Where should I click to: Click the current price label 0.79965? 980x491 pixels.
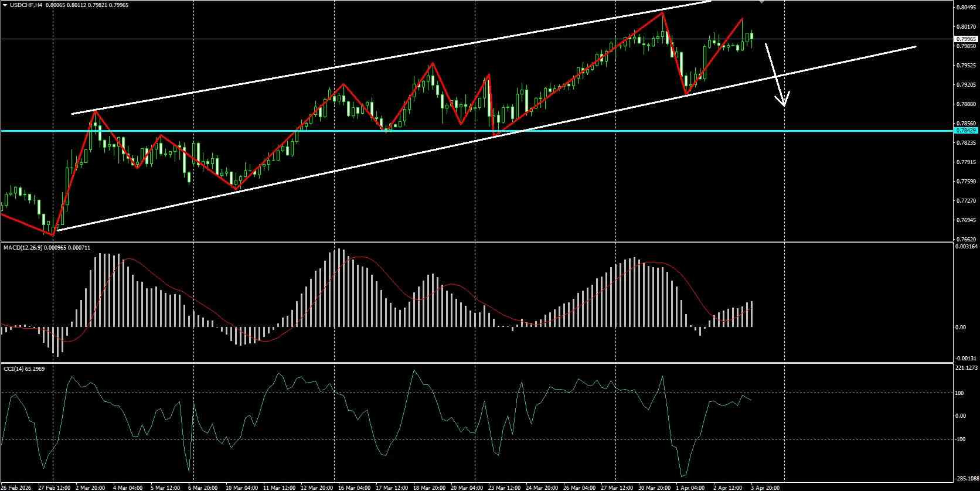pyautogui.click(x=966, y=39)
